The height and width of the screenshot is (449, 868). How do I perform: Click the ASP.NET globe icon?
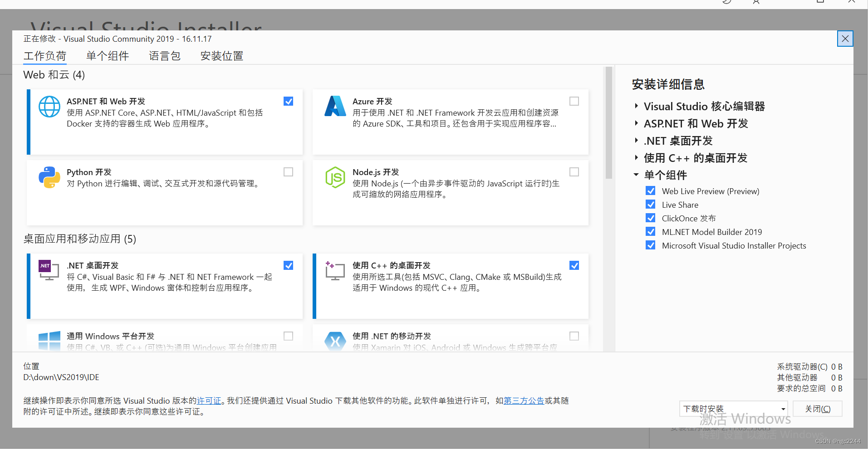point(49,107)
